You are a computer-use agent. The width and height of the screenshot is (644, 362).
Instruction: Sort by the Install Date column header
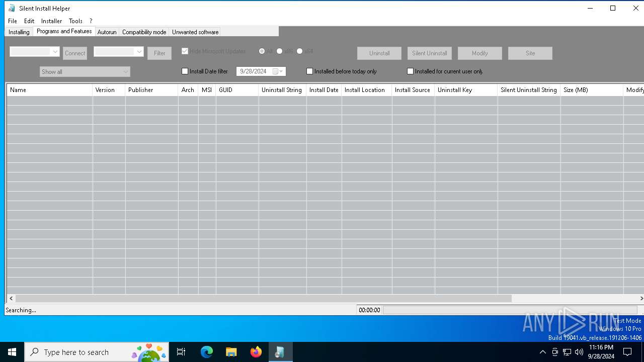[x=324, y=90]
